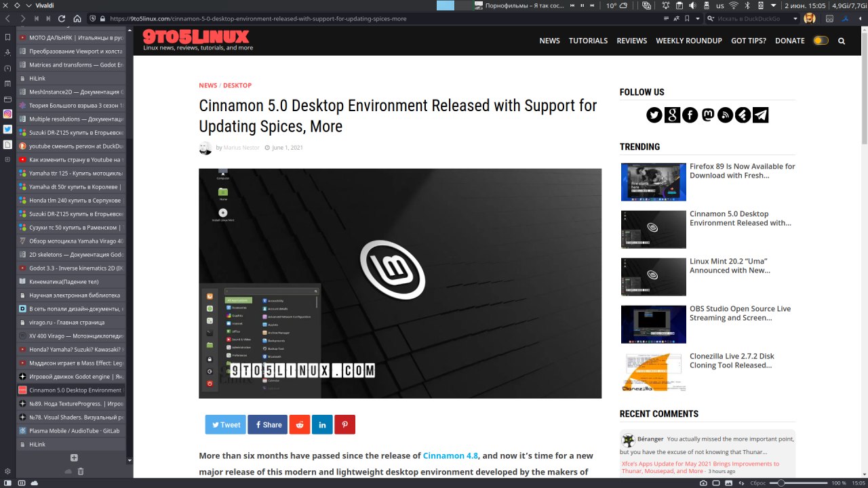
Task: Open OBS Studio trending article
Action: (x=741, y=313)
